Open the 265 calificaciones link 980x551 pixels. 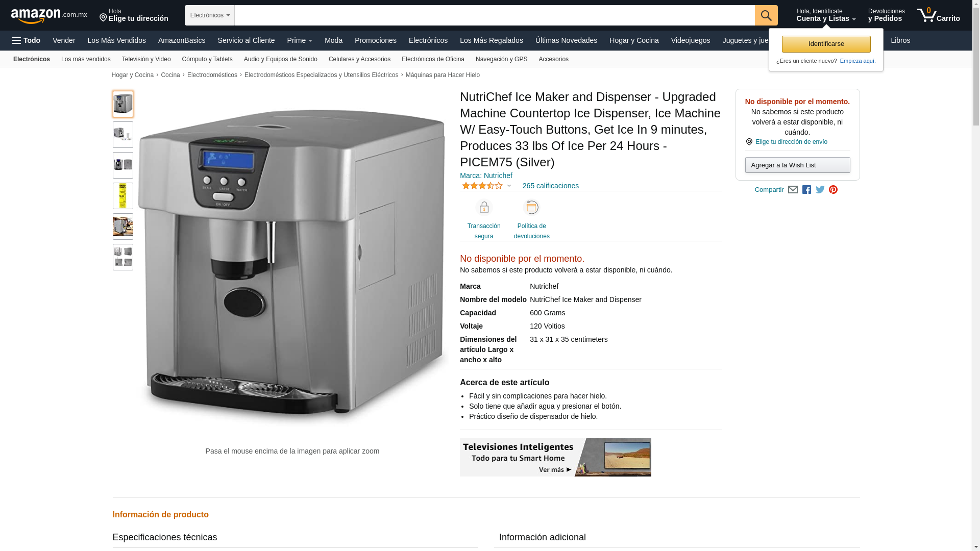point(550,186)
